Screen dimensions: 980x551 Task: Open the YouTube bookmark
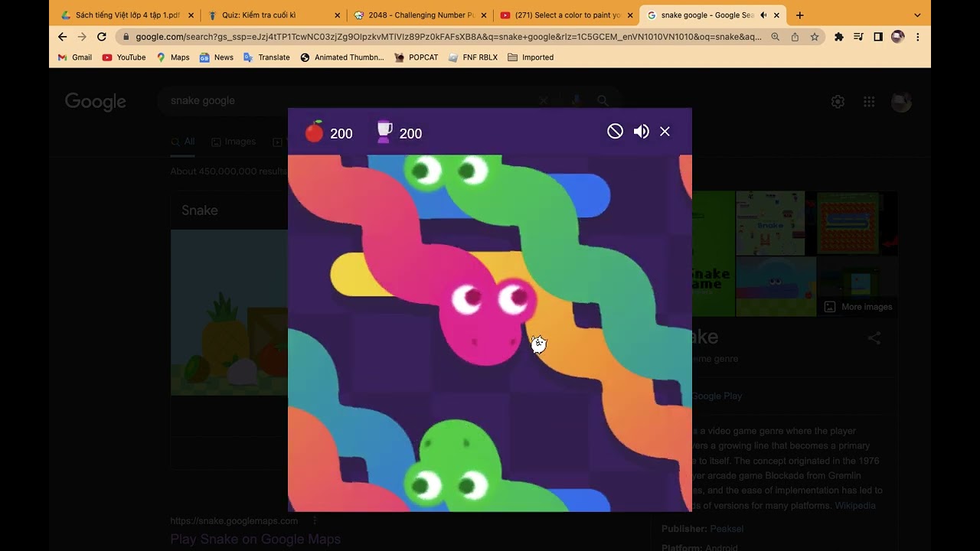click(x=124, y=57)
